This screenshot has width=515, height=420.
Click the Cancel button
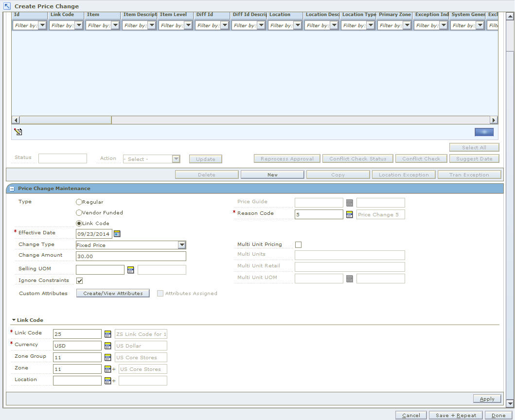click(411, 416)
